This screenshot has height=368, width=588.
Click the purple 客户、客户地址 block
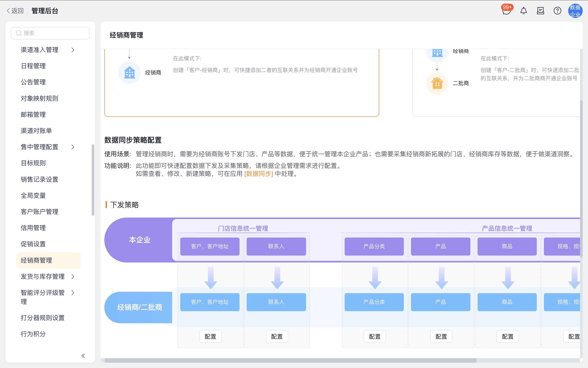(x=210, y=246)
